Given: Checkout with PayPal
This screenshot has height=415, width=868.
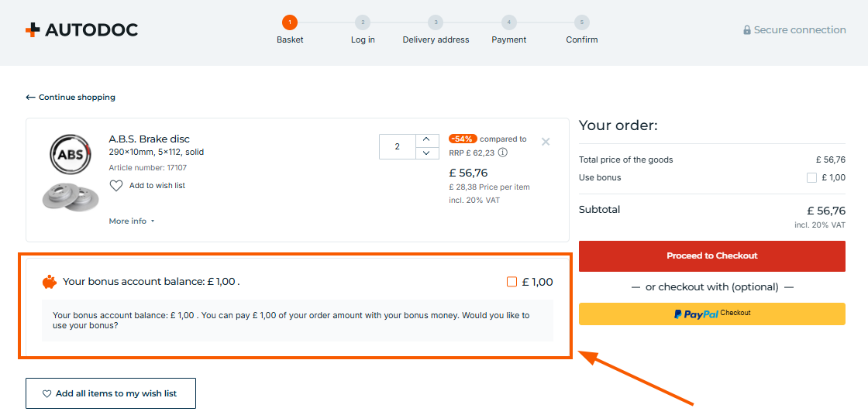Looking at the screenshot, I should pos(711,314).
